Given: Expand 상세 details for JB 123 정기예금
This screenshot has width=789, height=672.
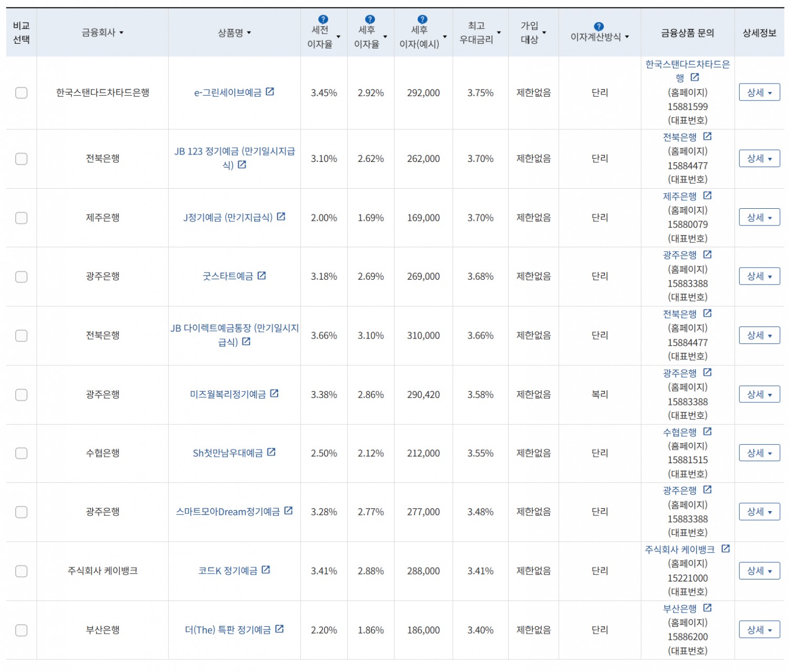Looking at the screenshot, I should coord(759,158).
